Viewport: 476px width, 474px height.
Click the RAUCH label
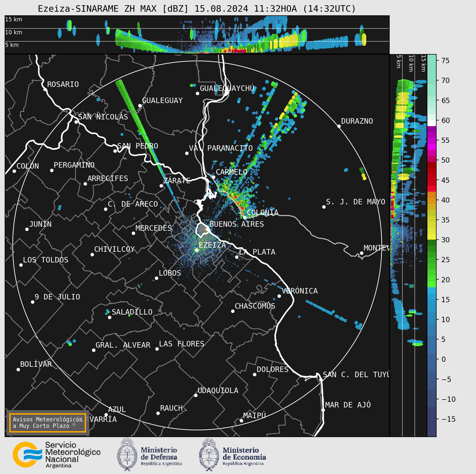[171, 408]
